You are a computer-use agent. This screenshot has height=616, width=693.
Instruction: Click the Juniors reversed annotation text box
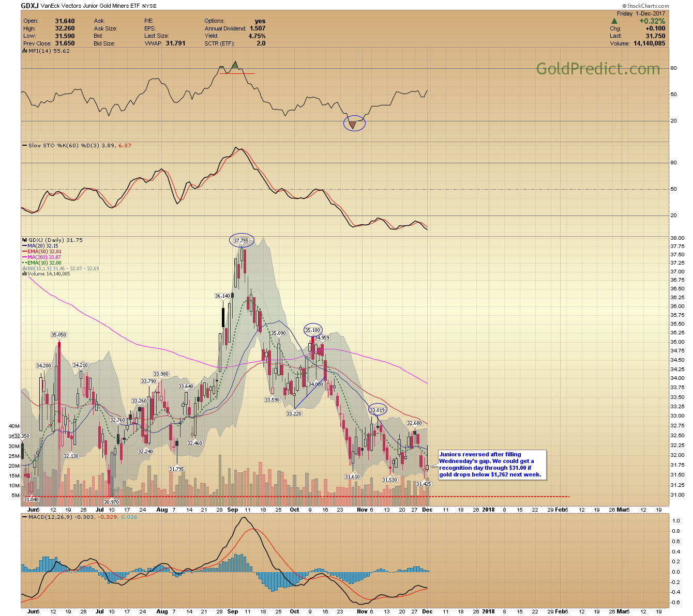pos(492,465)
